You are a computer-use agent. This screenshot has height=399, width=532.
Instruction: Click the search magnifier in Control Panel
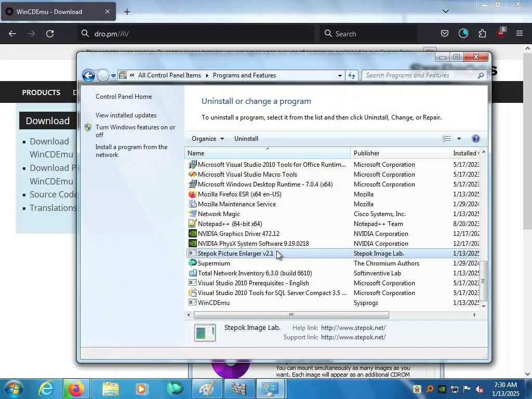click(481, 75)
